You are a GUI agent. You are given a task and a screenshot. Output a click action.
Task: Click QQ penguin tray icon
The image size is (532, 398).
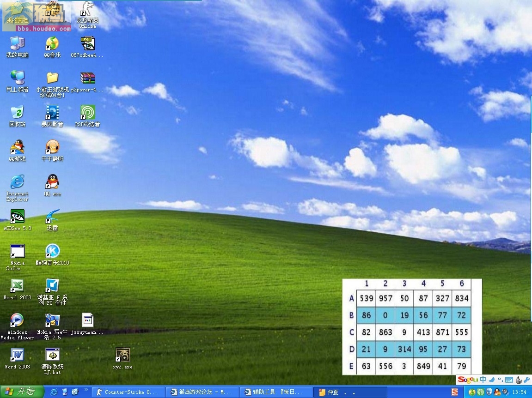pyautogui.click(x=497, y=392)
